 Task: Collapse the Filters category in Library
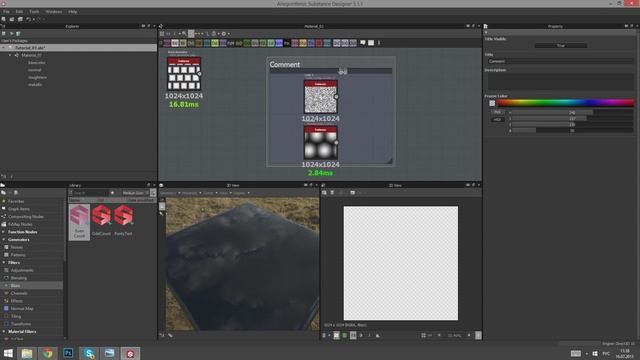tap(4, 262)
